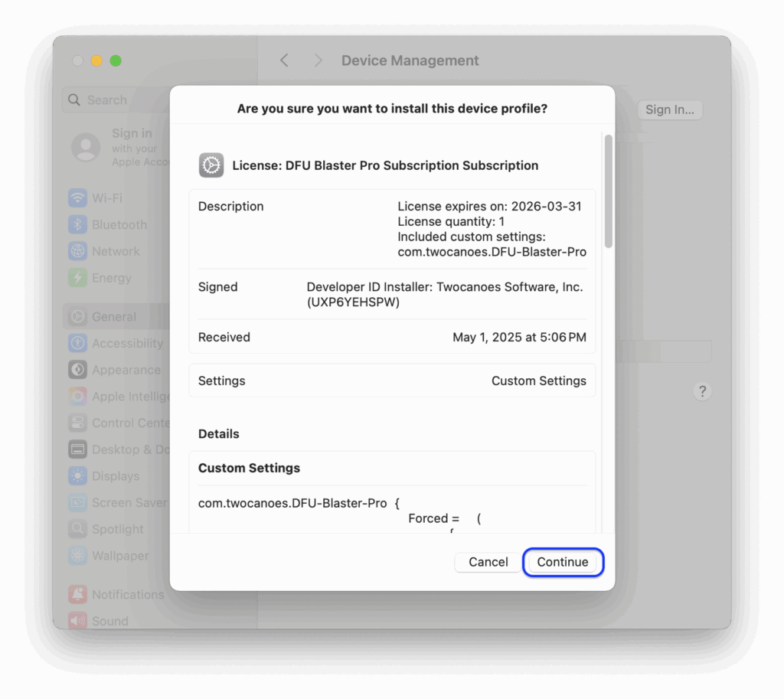Select the Appearance icon
The width and height of the screenshot is (784, 699).
coord(77,370)
